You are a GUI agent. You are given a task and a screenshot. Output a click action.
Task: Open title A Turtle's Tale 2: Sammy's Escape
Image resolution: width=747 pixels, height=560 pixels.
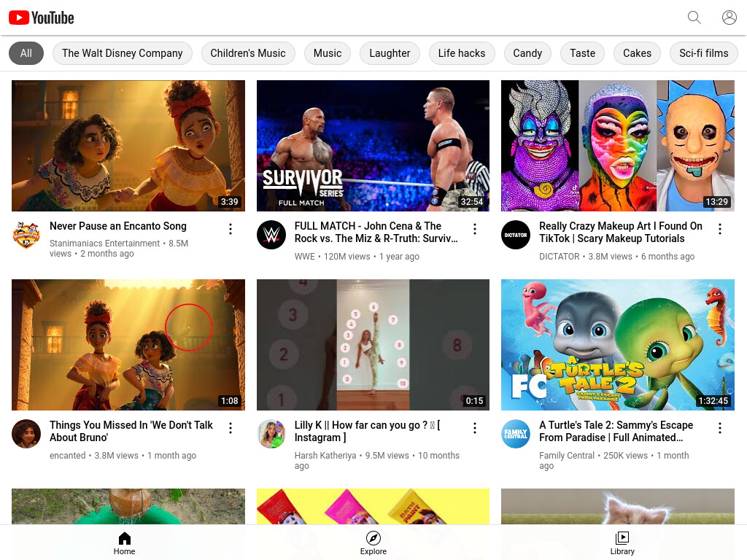[x=616, y=432]
